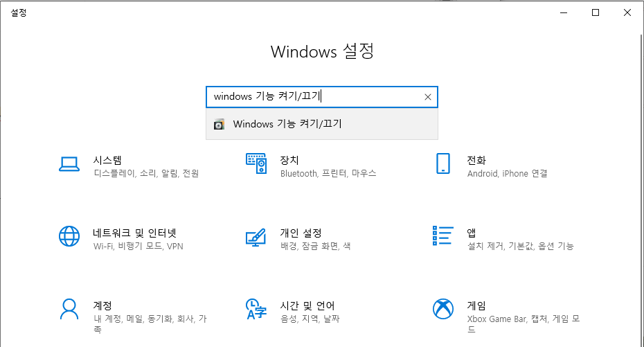Viewport: 644px width, 347px height.
Task: Clear the search box with the X
Action: point(427,97)
